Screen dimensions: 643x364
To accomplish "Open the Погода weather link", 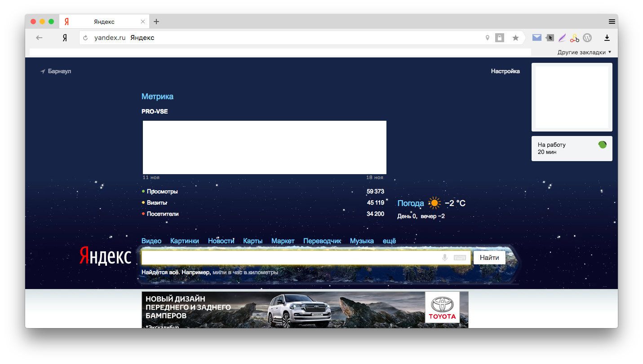I will coord(411,203).
